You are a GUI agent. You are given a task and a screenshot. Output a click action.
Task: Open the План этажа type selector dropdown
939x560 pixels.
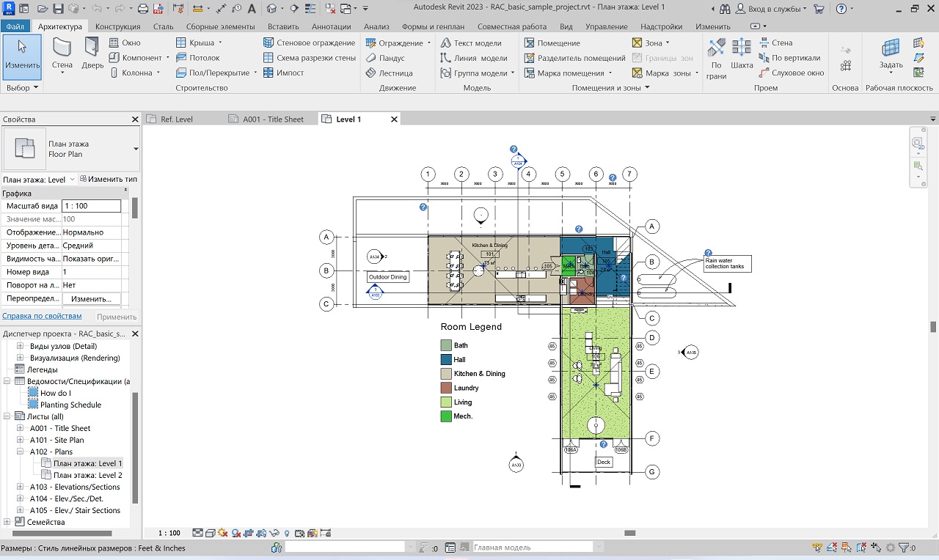pos(136,149)
